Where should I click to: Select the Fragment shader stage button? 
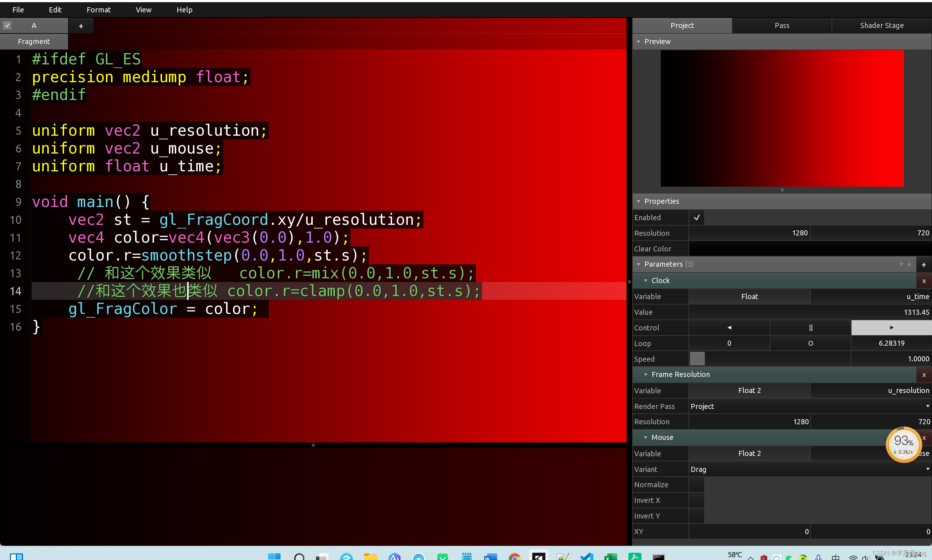pyautogui.click(x=33, y=41)
